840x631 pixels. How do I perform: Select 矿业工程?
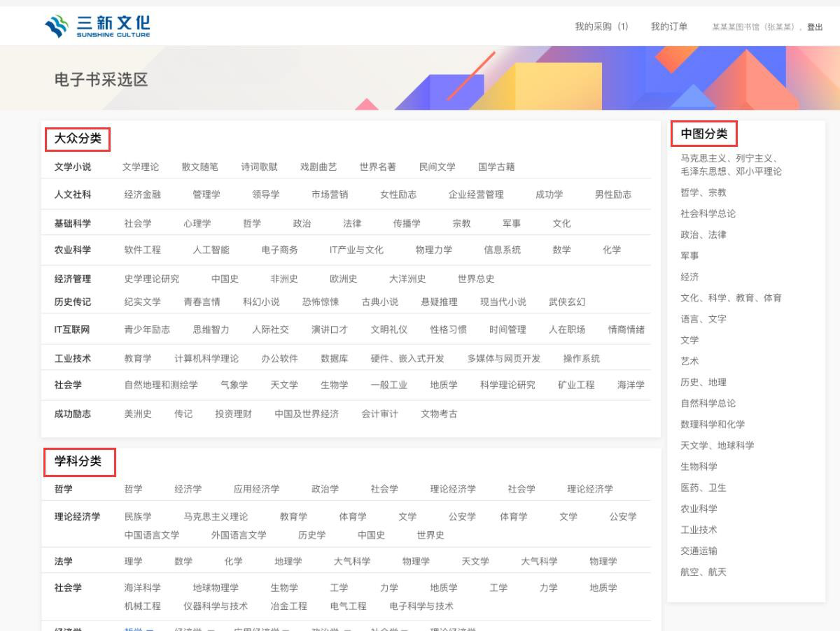point(576,385)
